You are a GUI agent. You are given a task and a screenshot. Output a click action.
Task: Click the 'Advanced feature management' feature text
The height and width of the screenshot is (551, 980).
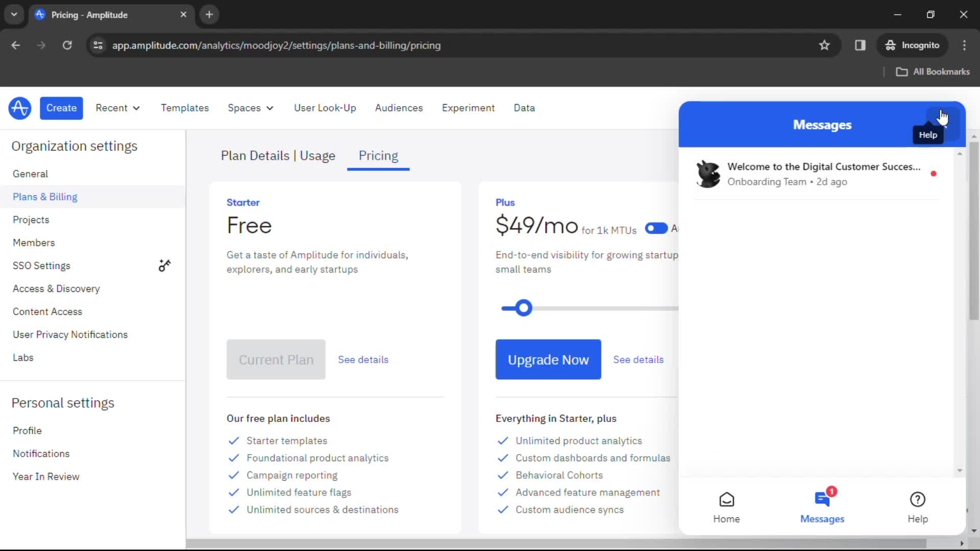point(587,492)
